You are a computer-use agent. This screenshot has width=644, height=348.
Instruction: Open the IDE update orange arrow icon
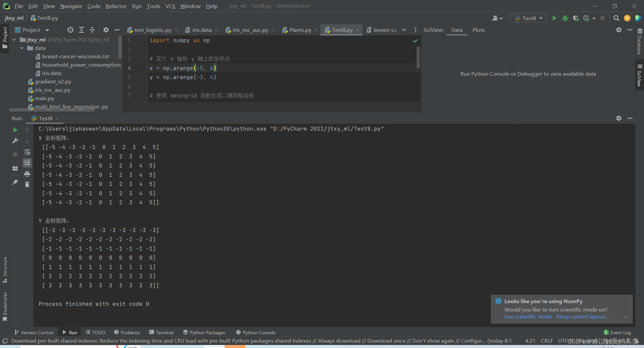click(x=627, y=18)
